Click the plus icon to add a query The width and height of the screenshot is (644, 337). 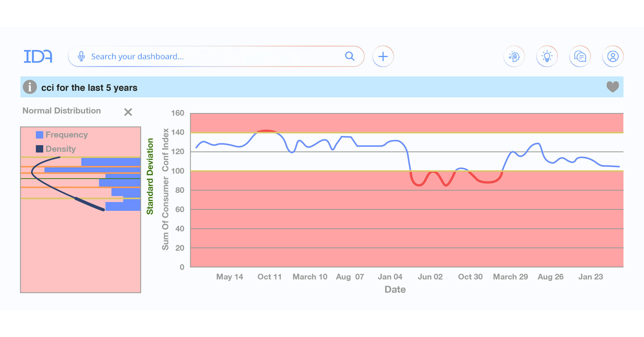coord(383,56)
